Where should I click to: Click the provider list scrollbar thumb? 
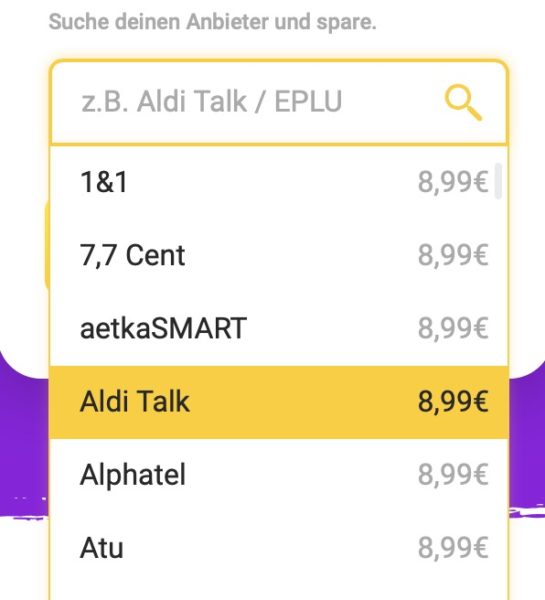[x=498, y=181]
